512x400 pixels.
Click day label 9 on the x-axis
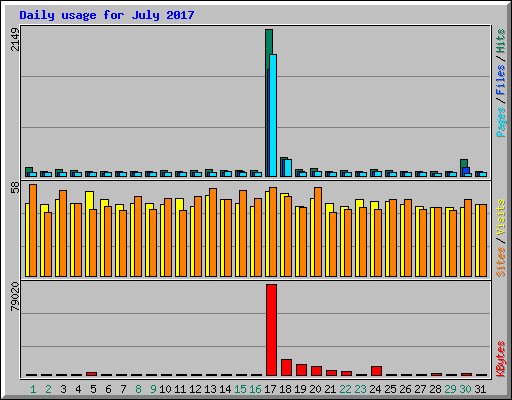[153, 389]
